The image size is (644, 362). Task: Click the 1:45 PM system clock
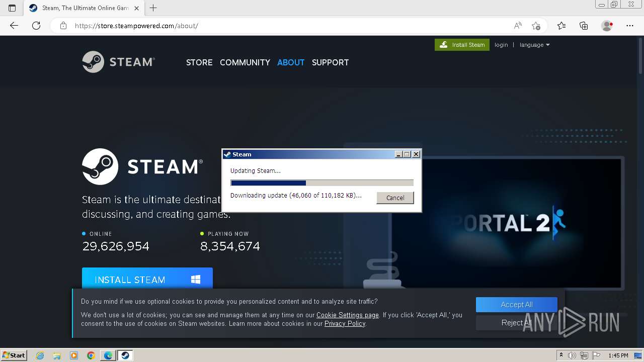pyautogui.click(x=618, y=355)
